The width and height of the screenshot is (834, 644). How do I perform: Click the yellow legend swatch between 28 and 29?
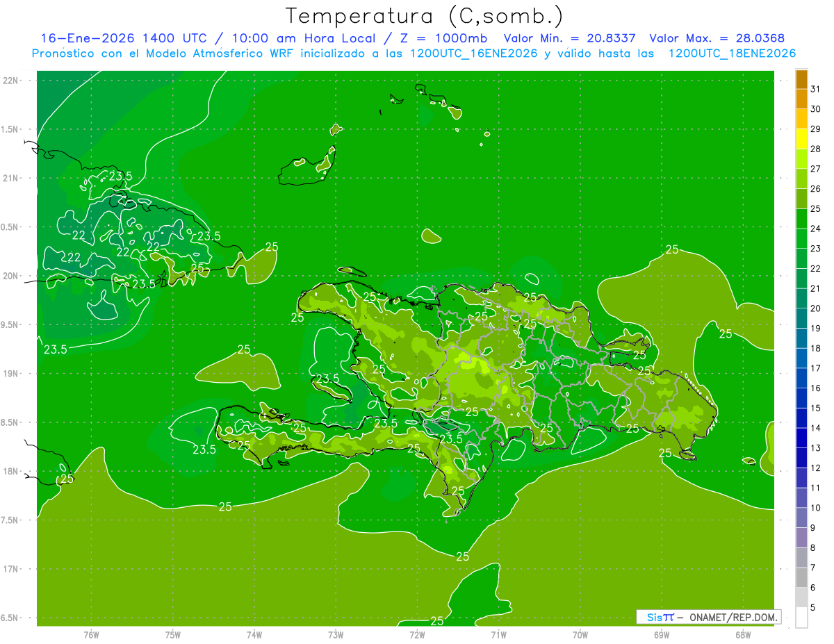tap(801, 139)
